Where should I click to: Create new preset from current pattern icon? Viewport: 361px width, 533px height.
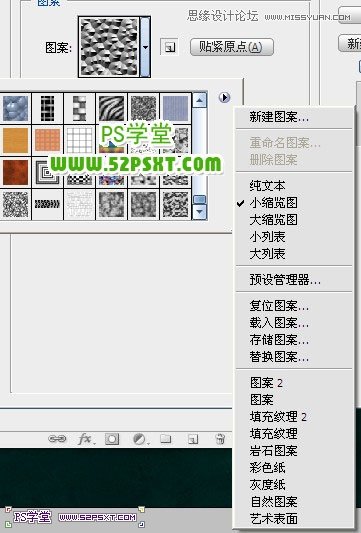[x=169, y=47]
